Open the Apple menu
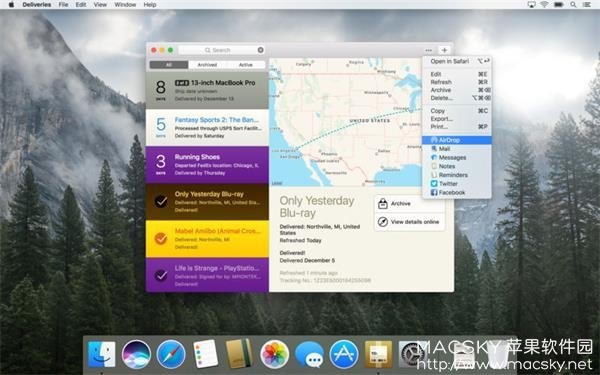This screenshot has width=600, height=375. click(11, 5)
